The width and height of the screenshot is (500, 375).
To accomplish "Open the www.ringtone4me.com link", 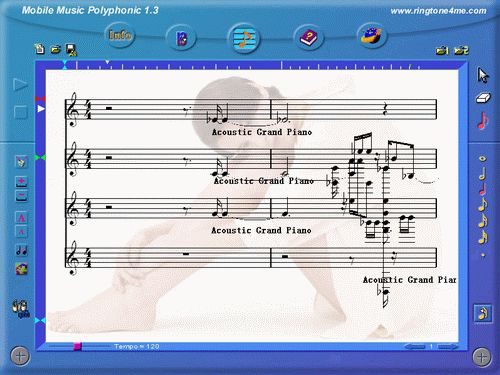I will pyautogui.click(x=438, y=11).
